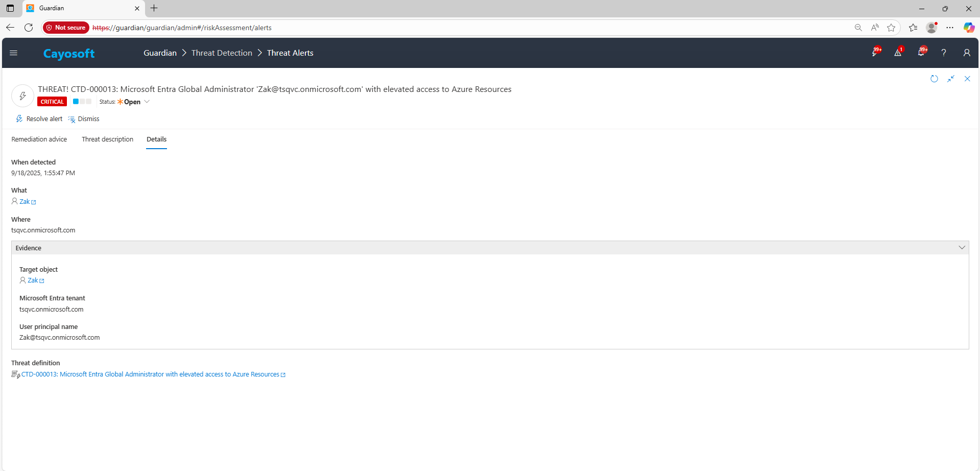
Task: Dismiss the threat alert
Action: click(x=84, y=119)
